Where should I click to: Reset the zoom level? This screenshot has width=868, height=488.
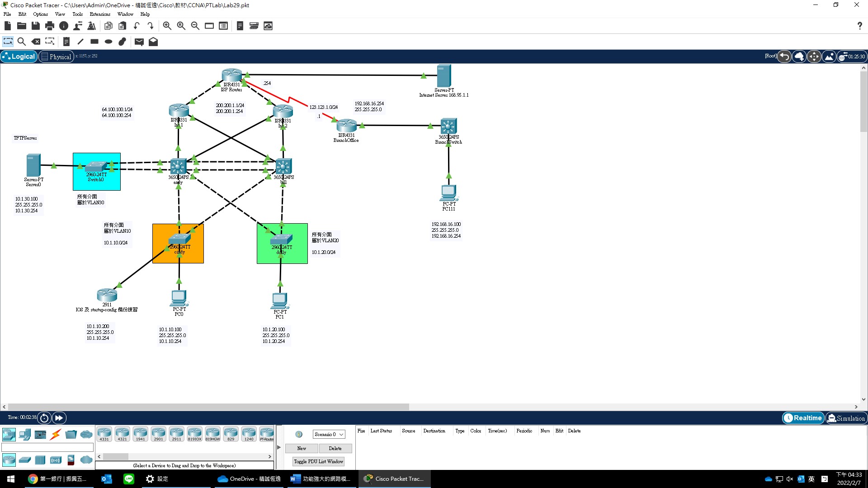point(181,26)
